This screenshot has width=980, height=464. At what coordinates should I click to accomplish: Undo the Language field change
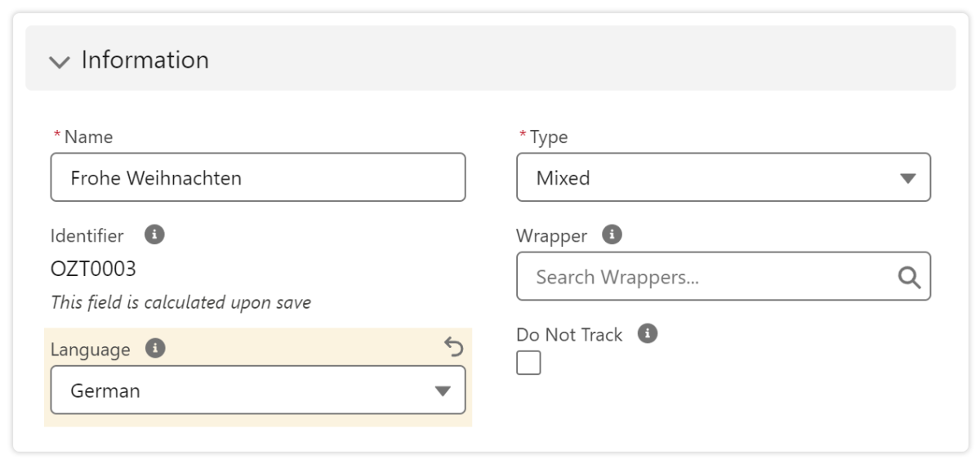pyautogui.click(x=453, y=348)
